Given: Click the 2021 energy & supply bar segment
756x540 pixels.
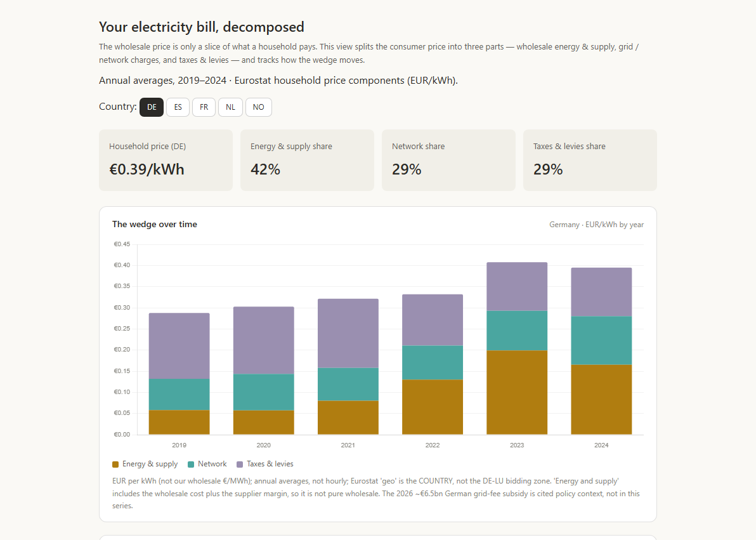Looking at the screenshot, I should click(348, 418).
